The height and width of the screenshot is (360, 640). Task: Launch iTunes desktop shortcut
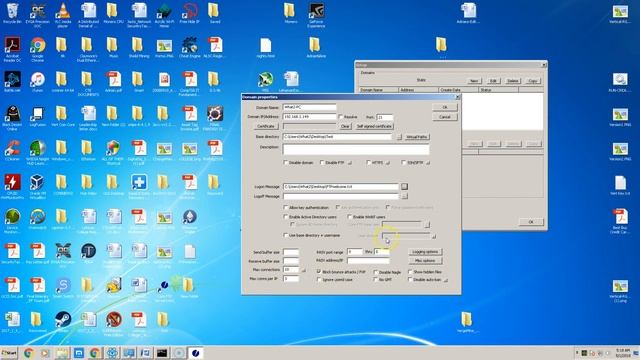point(38,82)
